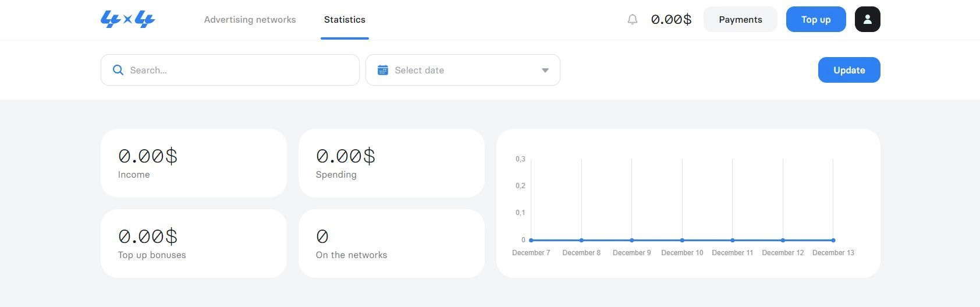Open the Select date picker
Viewport: 980px width, 307px height.
click(463, 70)
